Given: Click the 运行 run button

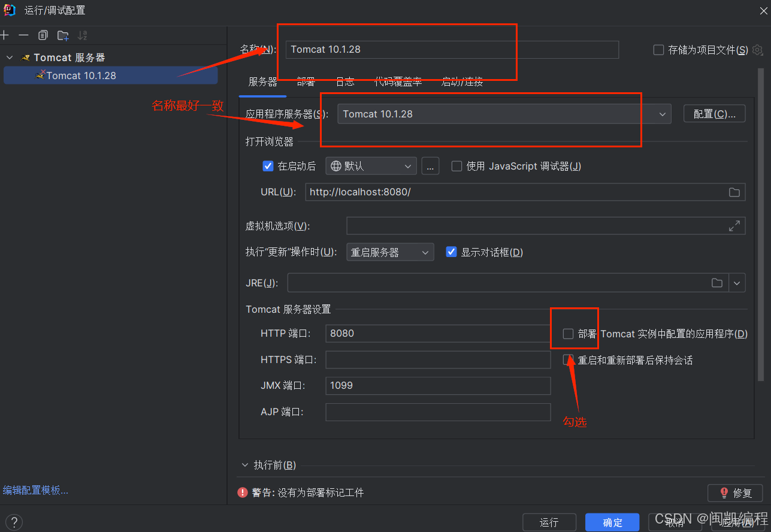Looking at the screenshot, I should (x=549, y=522).
